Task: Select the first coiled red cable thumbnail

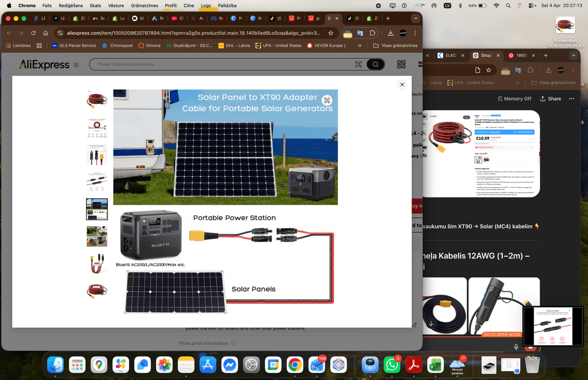Action: [97, 100]
